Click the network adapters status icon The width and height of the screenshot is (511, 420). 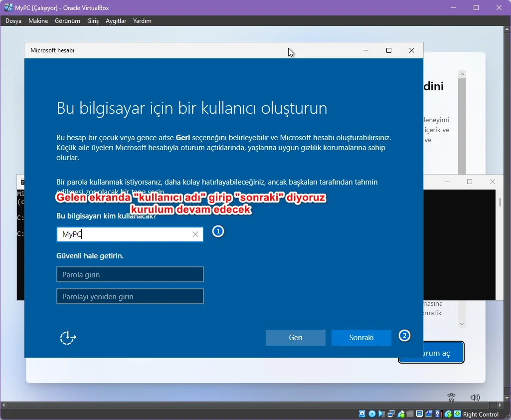click(x=391, y=414)
